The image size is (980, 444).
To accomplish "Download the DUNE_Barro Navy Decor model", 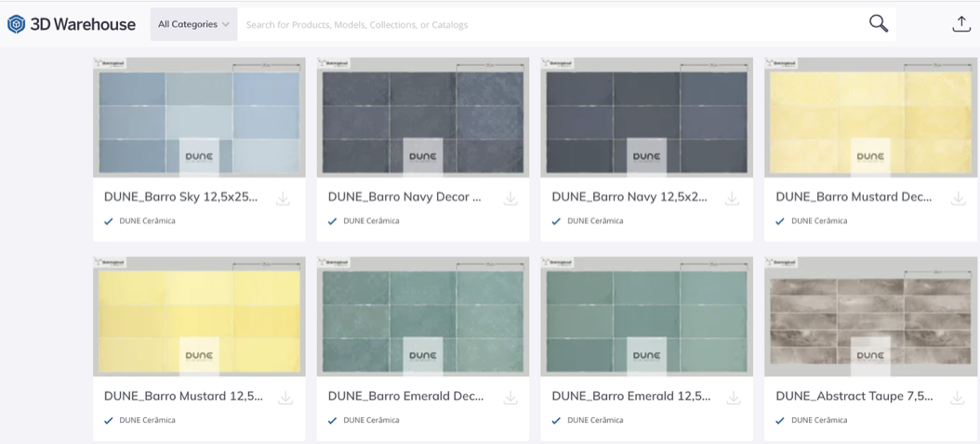I will pos(510,199).
